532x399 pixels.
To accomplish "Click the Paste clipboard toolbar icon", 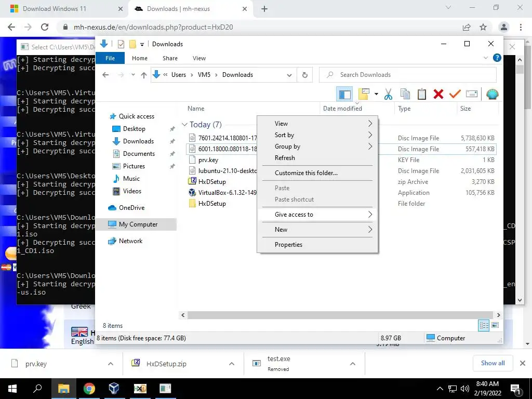I will tap(421, 94).
